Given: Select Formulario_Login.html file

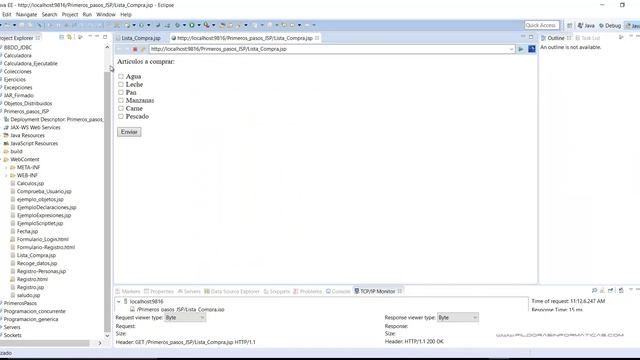Looking at the screenshot, I should tap(42, 240).
